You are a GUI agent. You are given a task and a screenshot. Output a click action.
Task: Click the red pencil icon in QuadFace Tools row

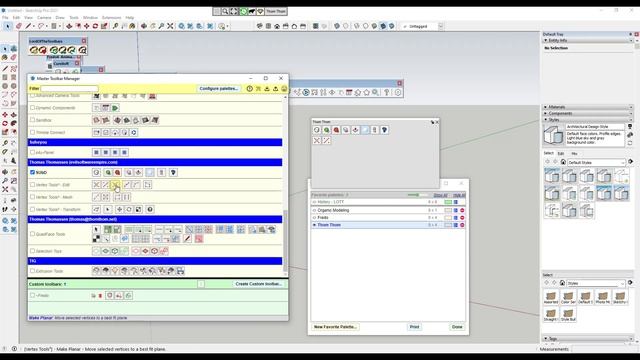[x=187, y=239]
